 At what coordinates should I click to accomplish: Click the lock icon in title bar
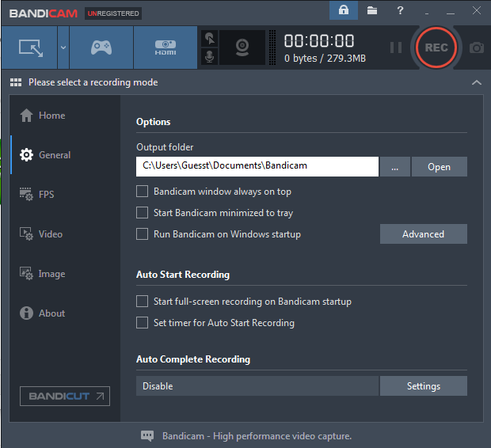tap(344, 10)
